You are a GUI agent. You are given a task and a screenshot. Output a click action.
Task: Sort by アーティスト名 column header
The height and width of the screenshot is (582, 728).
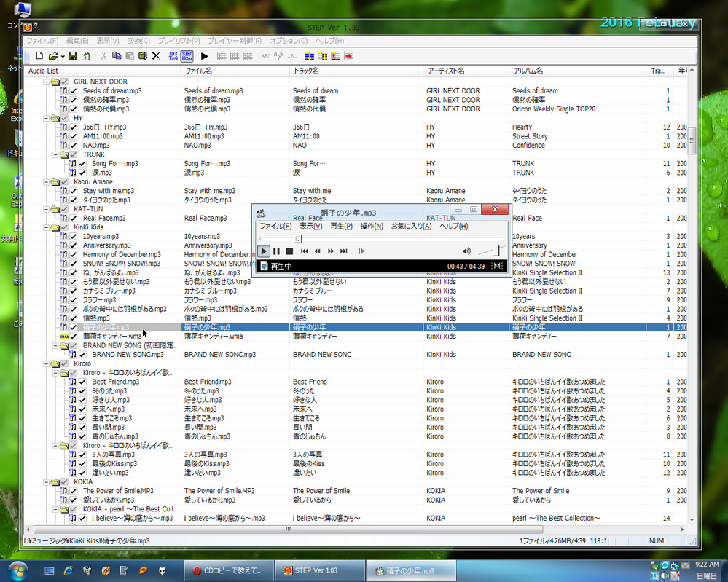[x=466, y=71]
